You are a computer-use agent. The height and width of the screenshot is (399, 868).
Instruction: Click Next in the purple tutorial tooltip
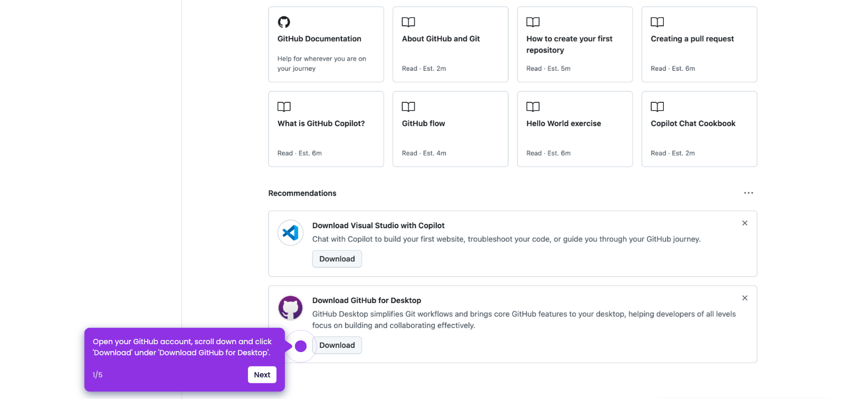point(262,375)
